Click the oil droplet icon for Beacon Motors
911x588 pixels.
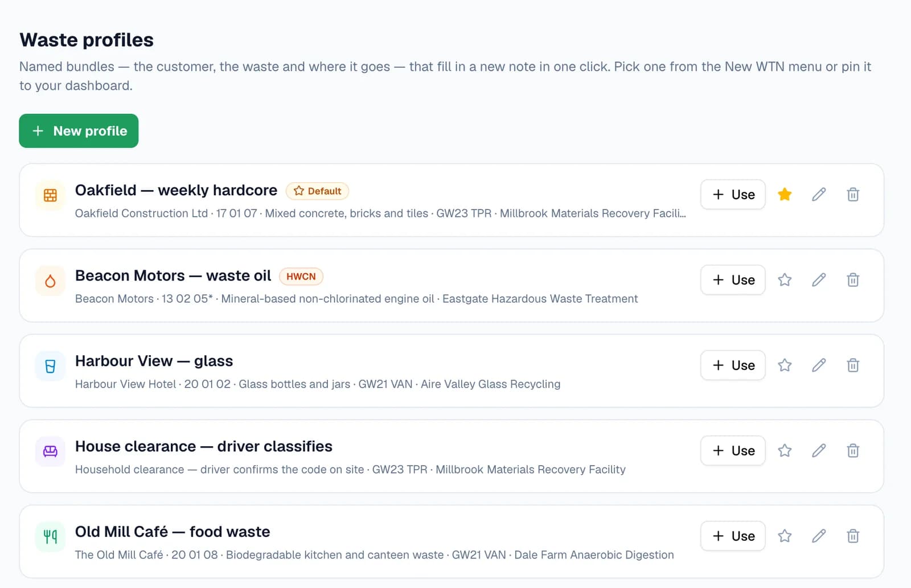coord(50,281)
